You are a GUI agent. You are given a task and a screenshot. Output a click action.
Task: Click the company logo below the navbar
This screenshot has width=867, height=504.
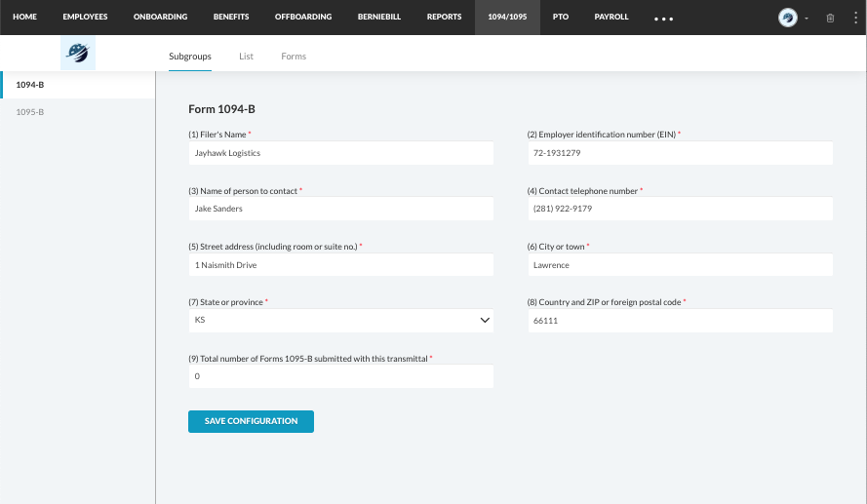coord(77,56)
